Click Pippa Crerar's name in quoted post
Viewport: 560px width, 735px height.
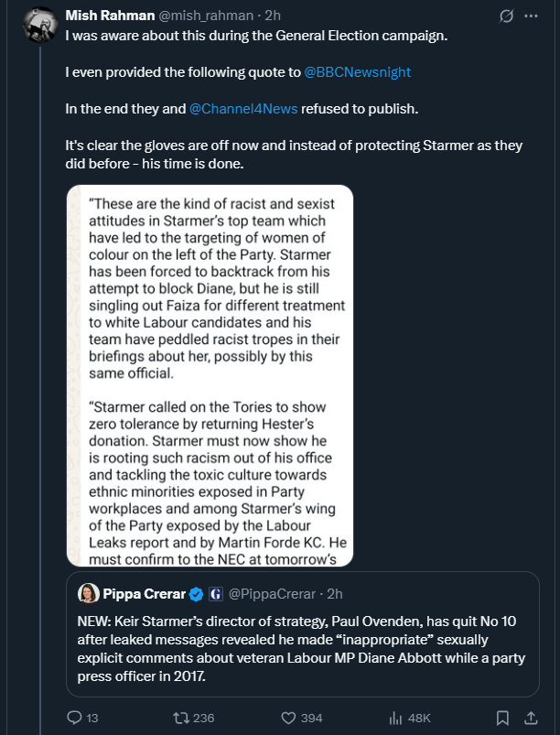(x=145, y=594)
